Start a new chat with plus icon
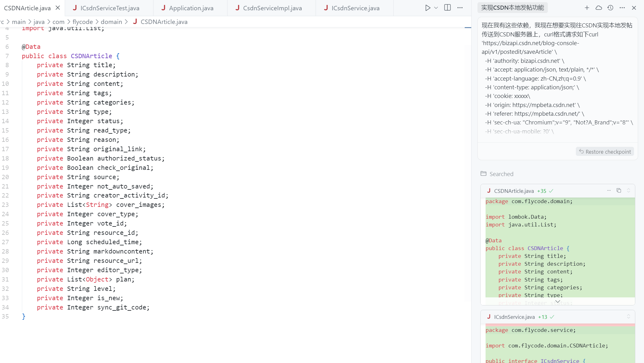 [x=587, y=8]
